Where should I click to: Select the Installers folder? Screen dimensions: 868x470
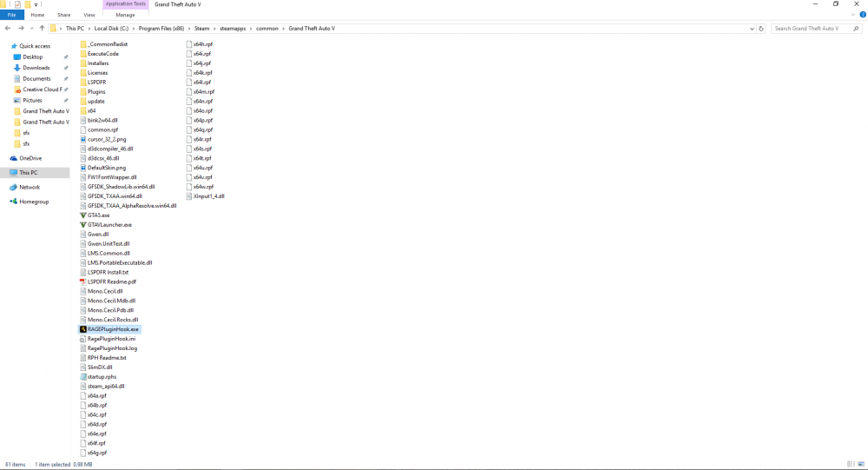[94, 63]
